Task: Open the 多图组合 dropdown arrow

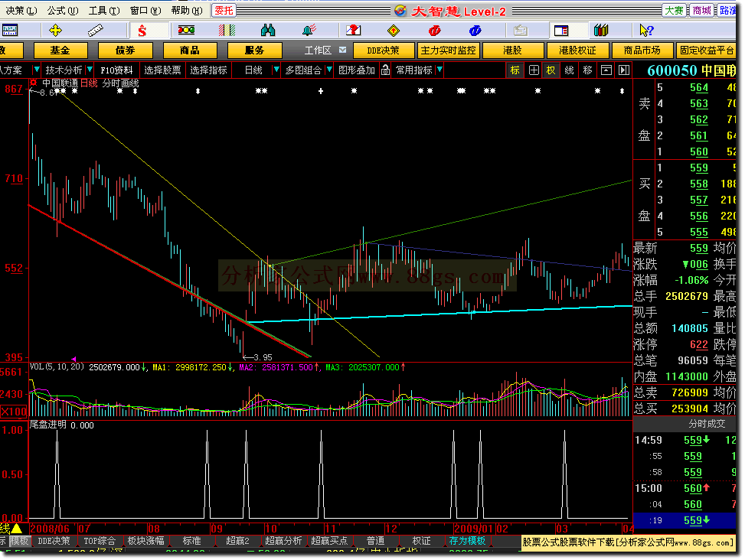Action: pyautogui.click(x=328, y=70)
